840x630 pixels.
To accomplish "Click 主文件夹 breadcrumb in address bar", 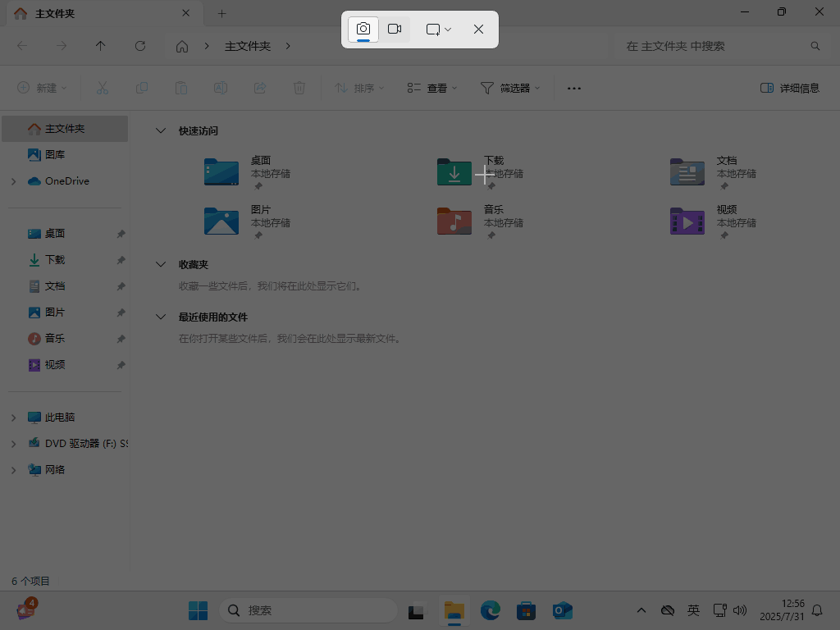I will pos(248,47).
